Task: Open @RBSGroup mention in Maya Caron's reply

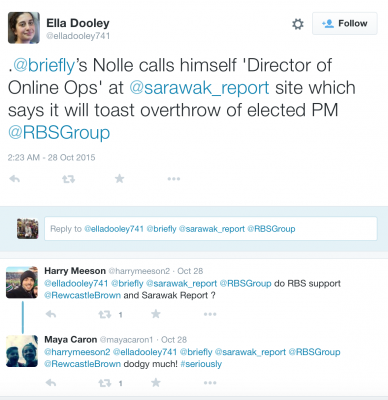Action: (x=314, y=352)
